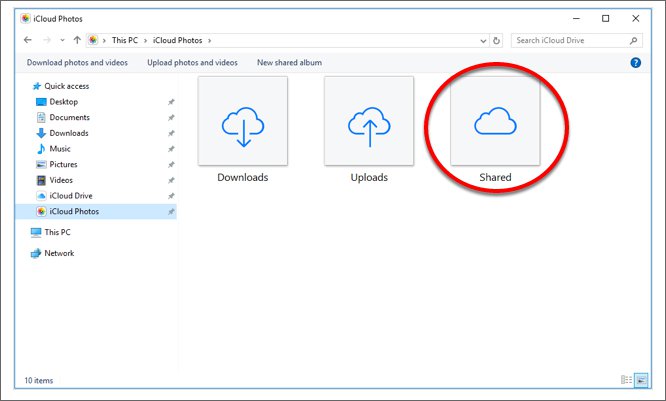666x401 pixels.
Task: Click the pin icon next to Music
Action: pos(171,149)
